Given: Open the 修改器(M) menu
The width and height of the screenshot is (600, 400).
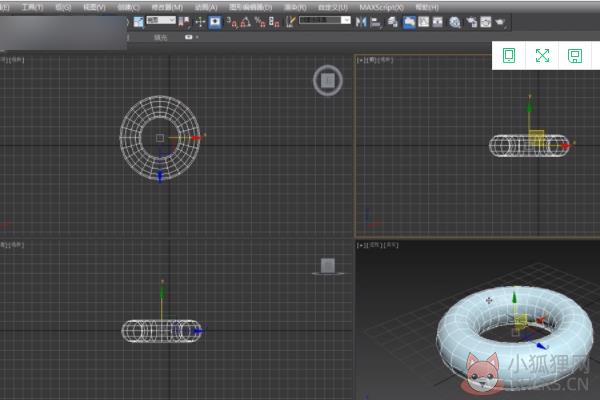Looking at the screenshot, I should [167, 7].
